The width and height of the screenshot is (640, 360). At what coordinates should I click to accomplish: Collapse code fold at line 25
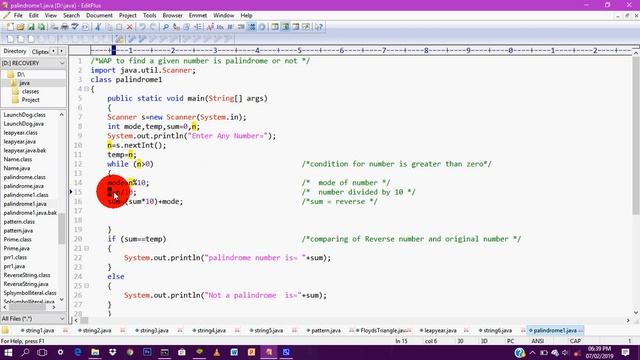click(x=87, y=286)
